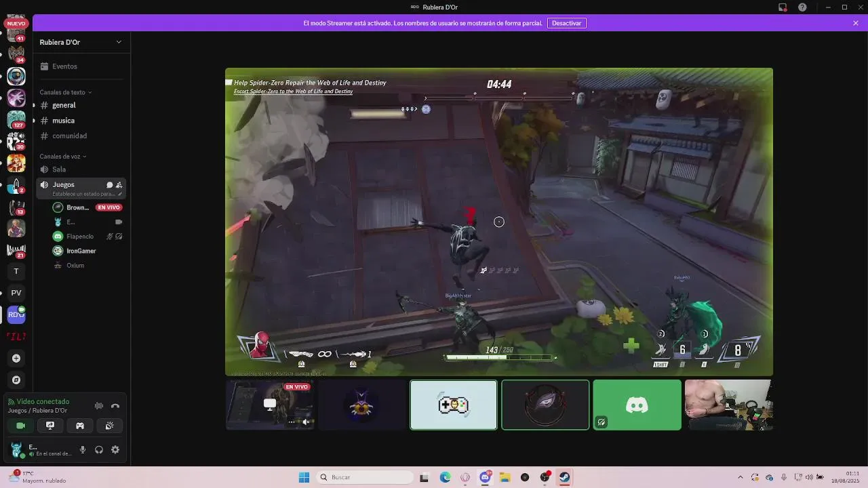
Task: Select the dark eye avatar participant tile
Action: coord(545,405)
